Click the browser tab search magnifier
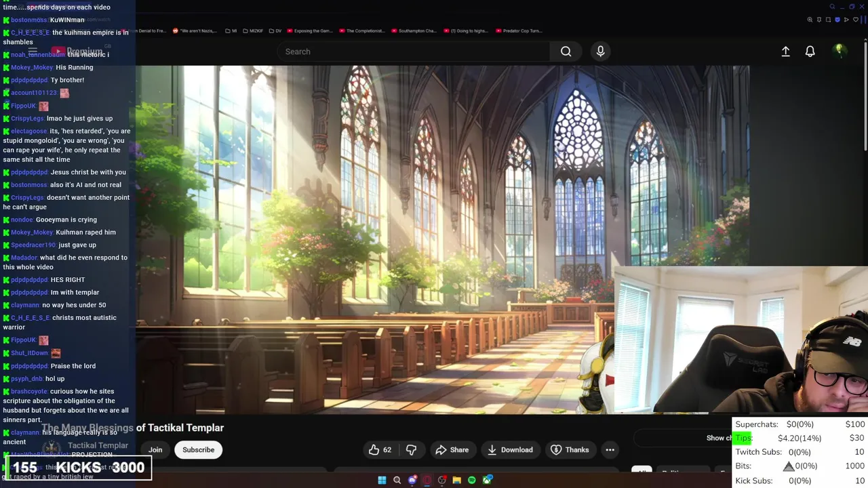The image size is (868, 488). click(x=832, y=7)
